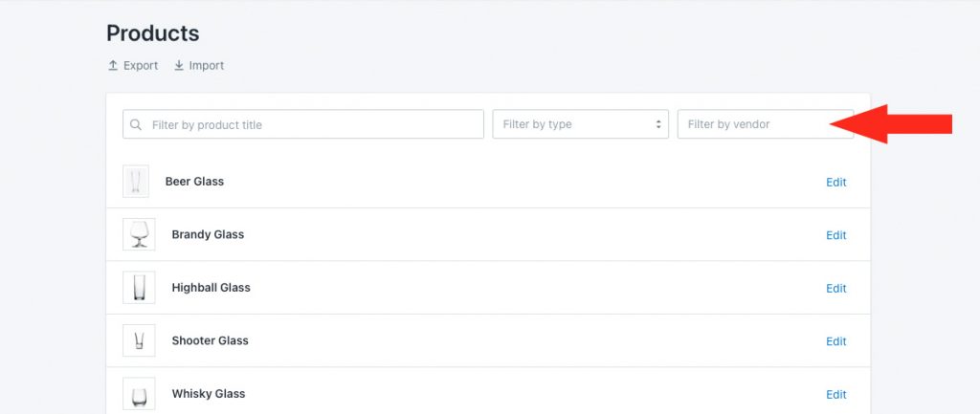Viewport: 980px width, 414px height.
Task: Edit the Beer Glass product
Action: [x=836, y=183]
